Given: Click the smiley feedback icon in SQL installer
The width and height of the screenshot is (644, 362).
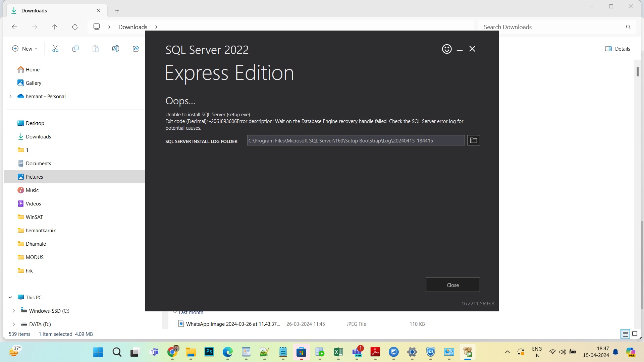Looking at the screenshot, I should tap(446, 49).
